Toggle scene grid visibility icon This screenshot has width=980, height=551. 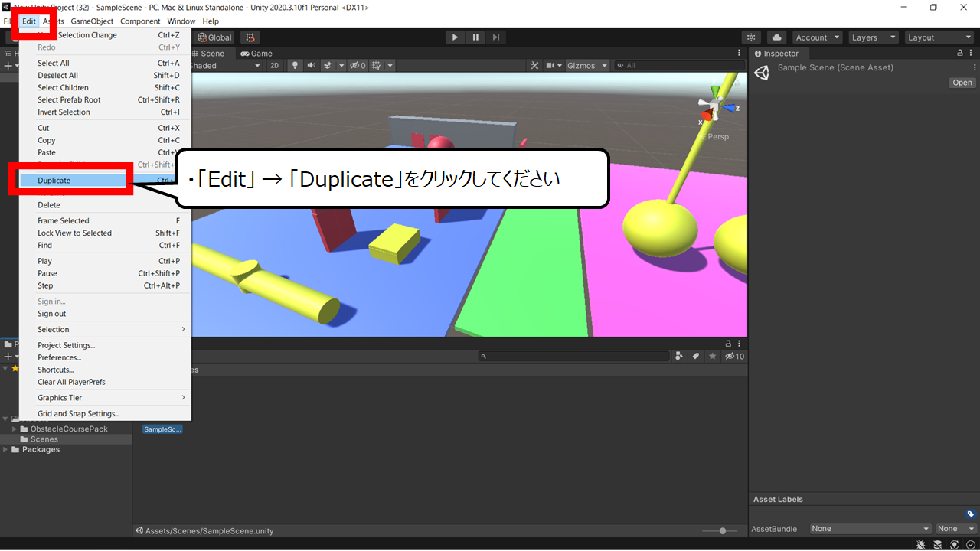pos(376,66)
